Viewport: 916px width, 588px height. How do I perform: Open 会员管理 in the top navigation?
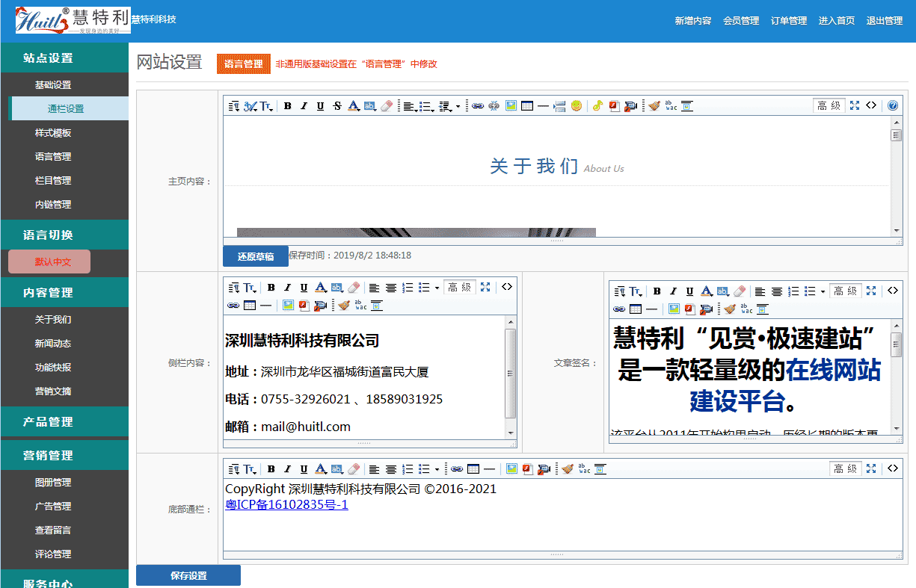pos(741,21)
